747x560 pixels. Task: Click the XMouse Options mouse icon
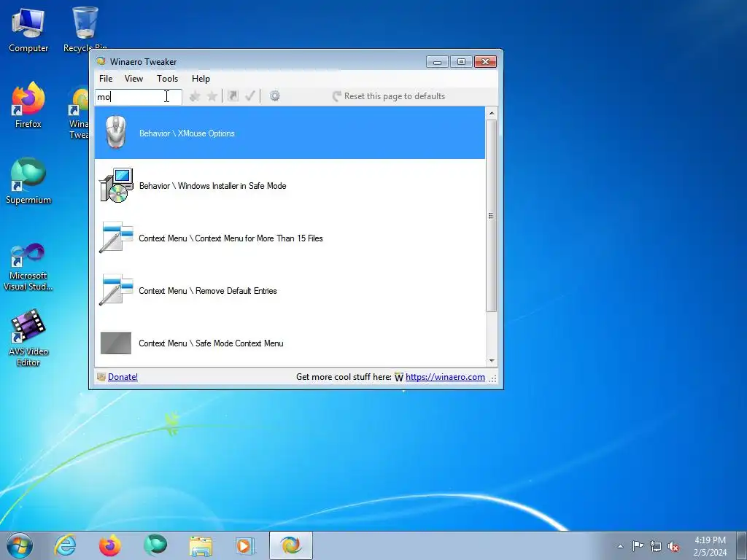(116, 132)
